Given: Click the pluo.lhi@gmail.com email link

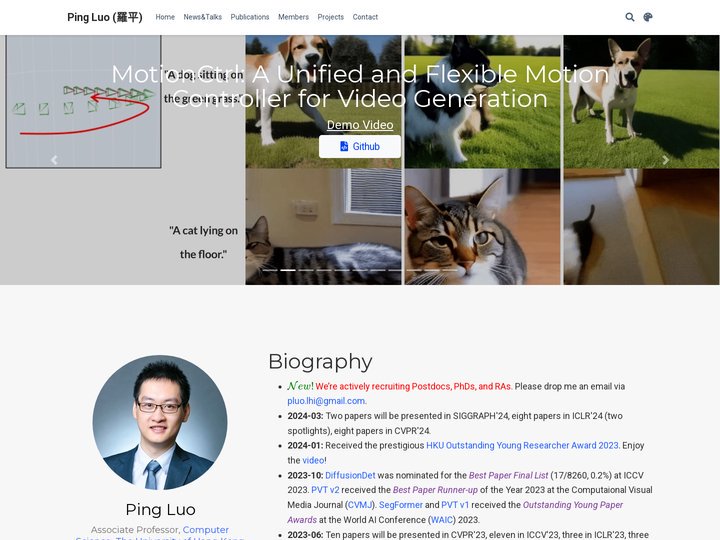Looking at the screenshot, I should coord(326,401).
